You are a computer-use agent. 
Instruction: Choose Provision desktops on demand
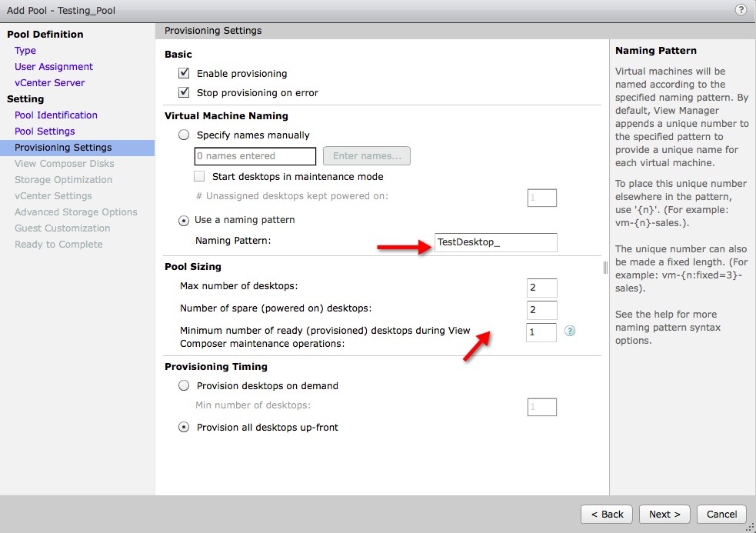(184, 386)
